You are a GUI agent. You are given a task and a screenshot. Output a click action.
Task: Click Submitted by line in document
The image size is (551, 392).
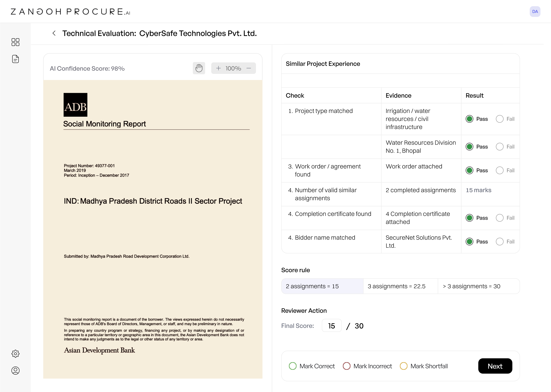point(126,256)
